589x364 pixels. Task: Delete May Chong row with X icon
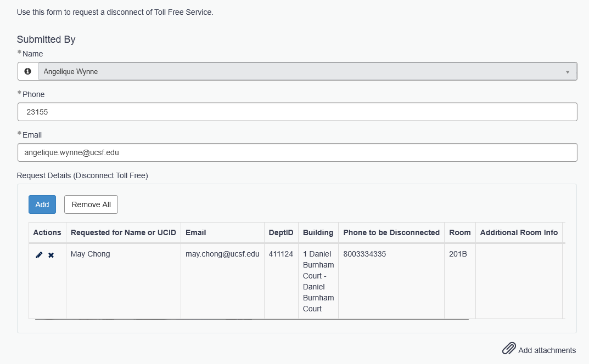point(51,255)
